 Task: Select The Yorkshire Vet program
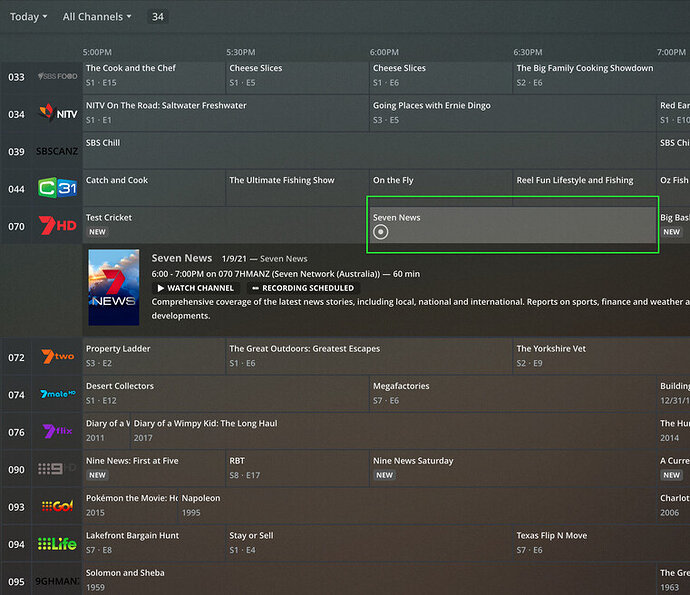click(602, 356)
